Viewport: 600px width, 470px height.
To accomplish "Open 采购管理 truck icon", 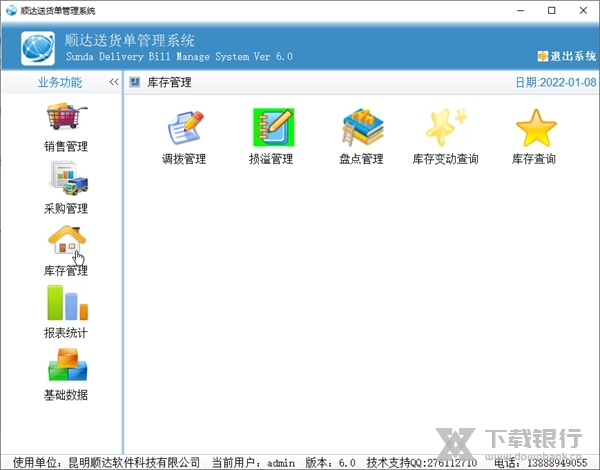I will pyautogui.click(x=68, y=178).
